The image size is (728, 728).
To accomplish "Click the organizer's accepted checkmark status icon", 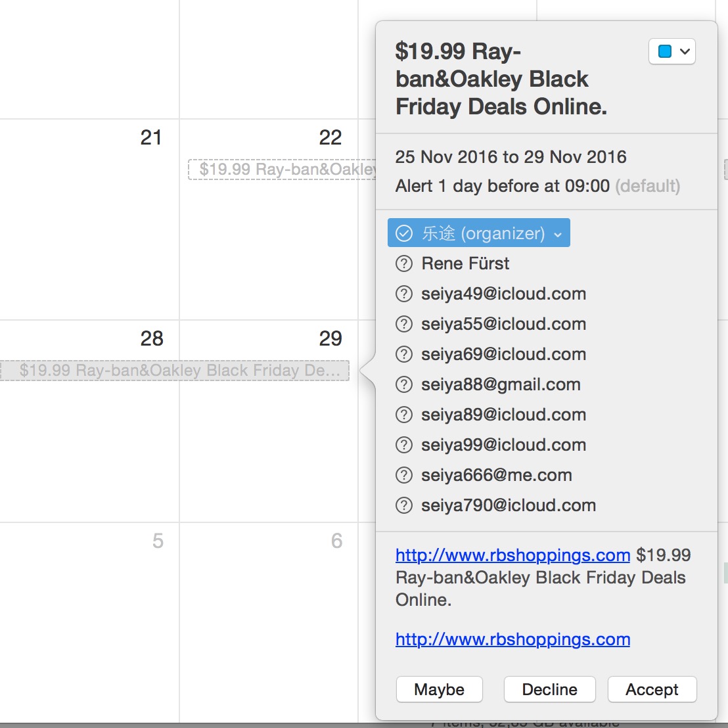I will [403, 233].
